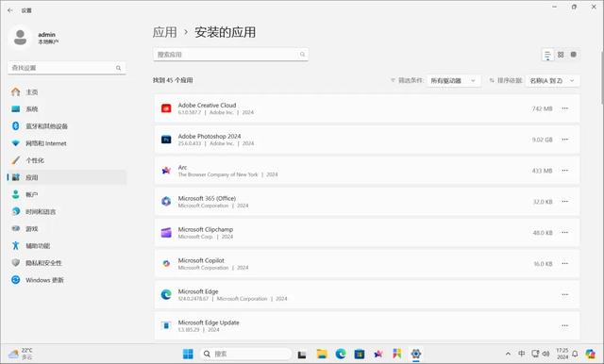
Task: Open the 帐户 accounts page
Action: point(66,194)
